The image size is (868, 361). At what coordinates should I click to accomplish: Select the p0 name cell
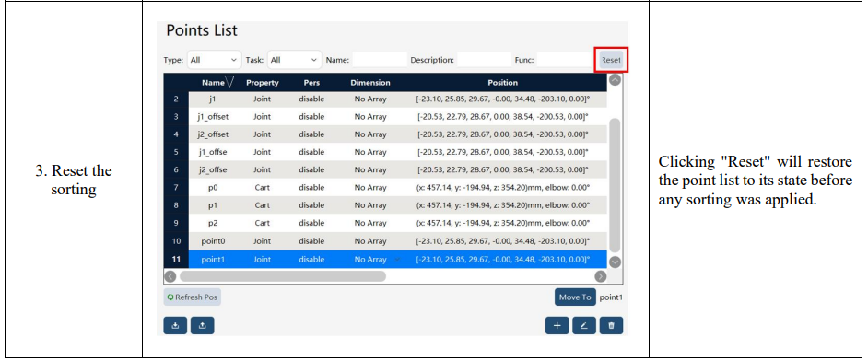213,188
